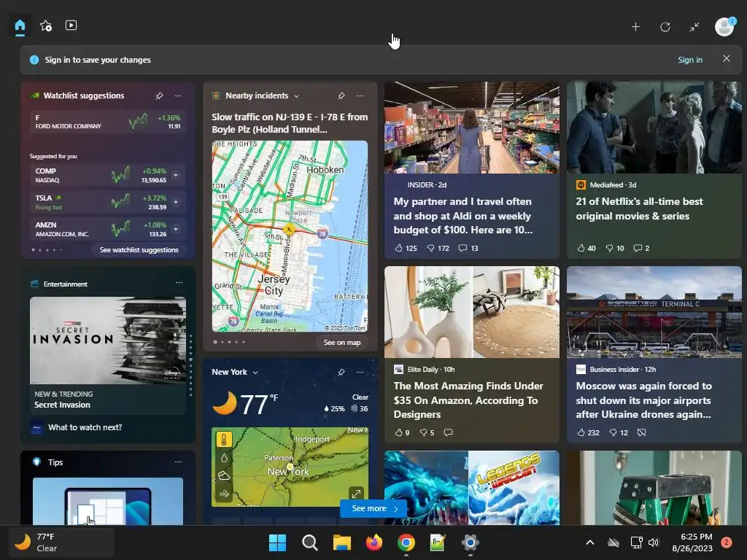Pin the Watchlist suggestions widget
Viewport: 747px width, 560px height.
pyautogui.click(x=160, y=96)
